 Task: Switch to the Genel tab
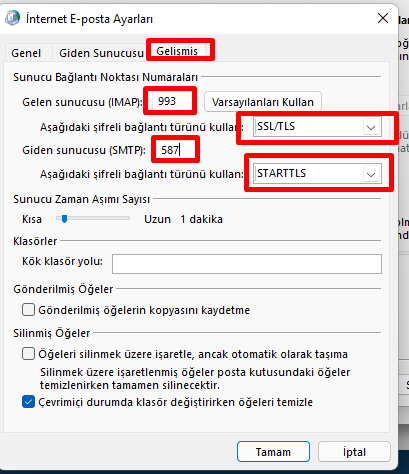click(x=26, y=53)
